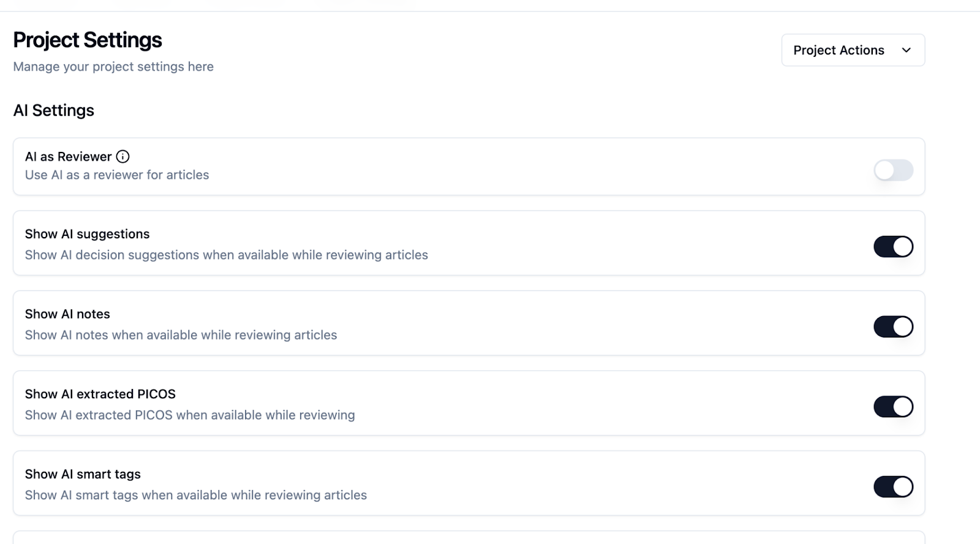Click the AI Settings section heading

click(54, 111)
